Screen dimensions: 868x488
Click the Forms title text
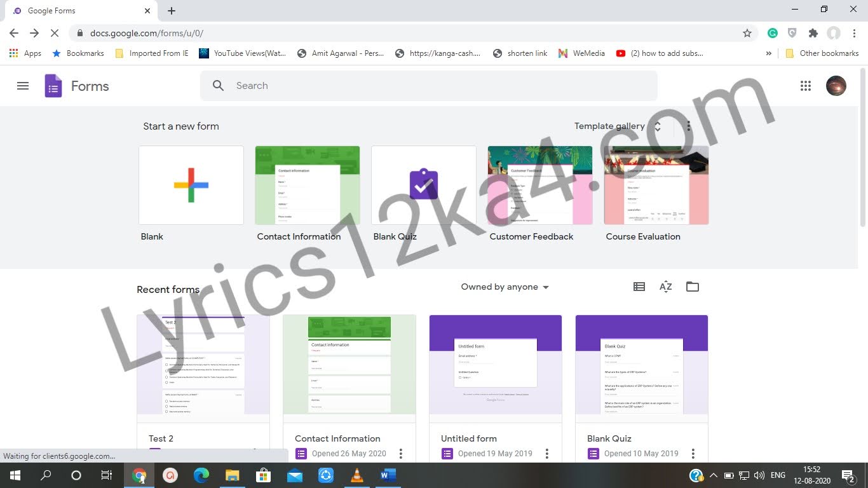90,86
